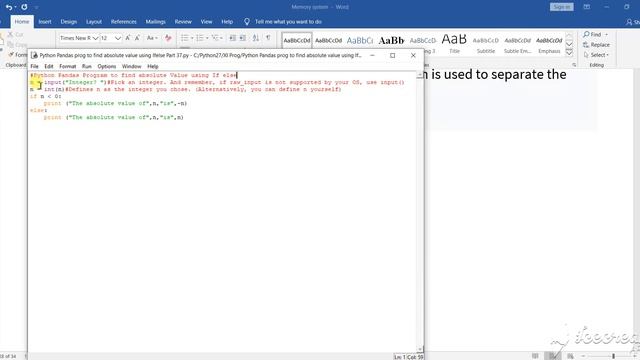Click the Increase Indent icon

tap(243, 38)
